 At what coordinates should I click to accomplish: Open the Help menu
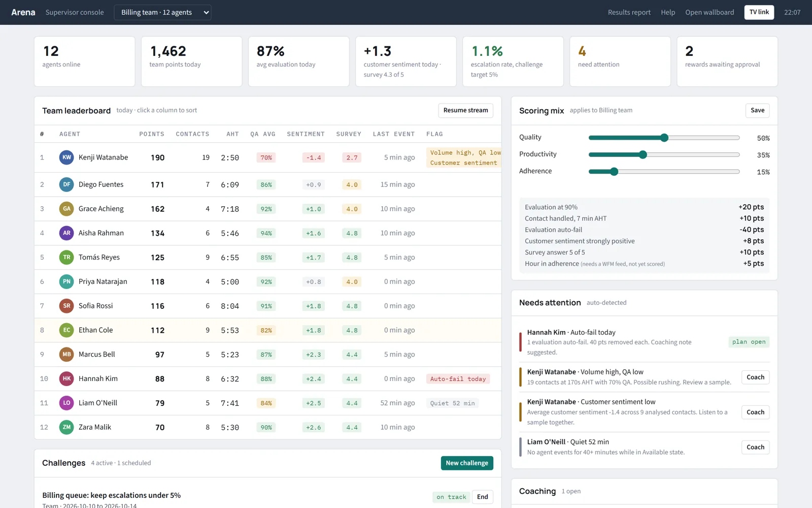[668, 12]
